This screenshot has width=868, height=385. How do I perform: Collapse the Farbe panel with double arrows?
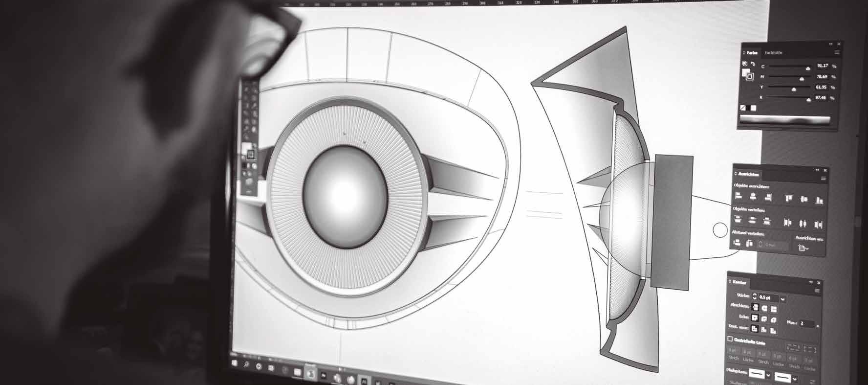click(x=830, y=44)
